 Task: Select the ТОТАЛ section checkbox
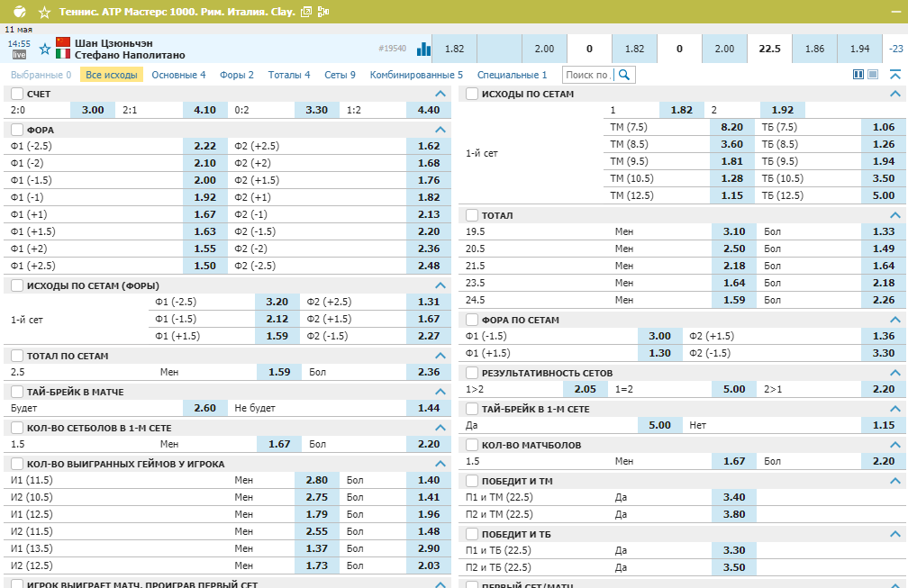[472, 215]
